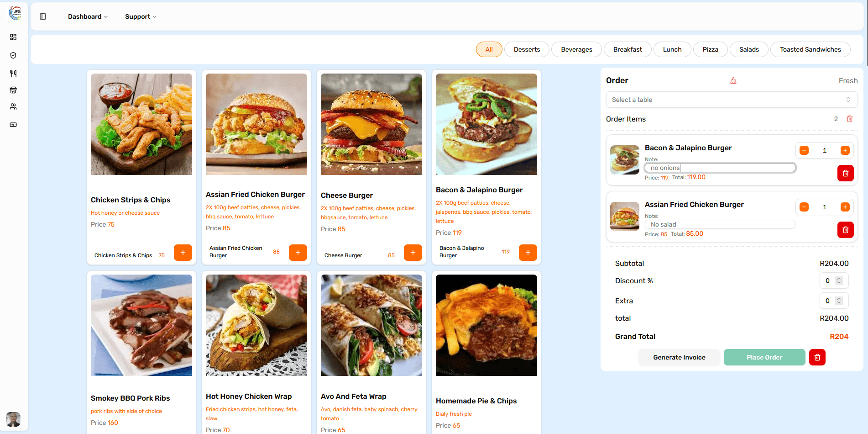
Task: Select the shield icon in the sidebar
Action: point(13,55)
